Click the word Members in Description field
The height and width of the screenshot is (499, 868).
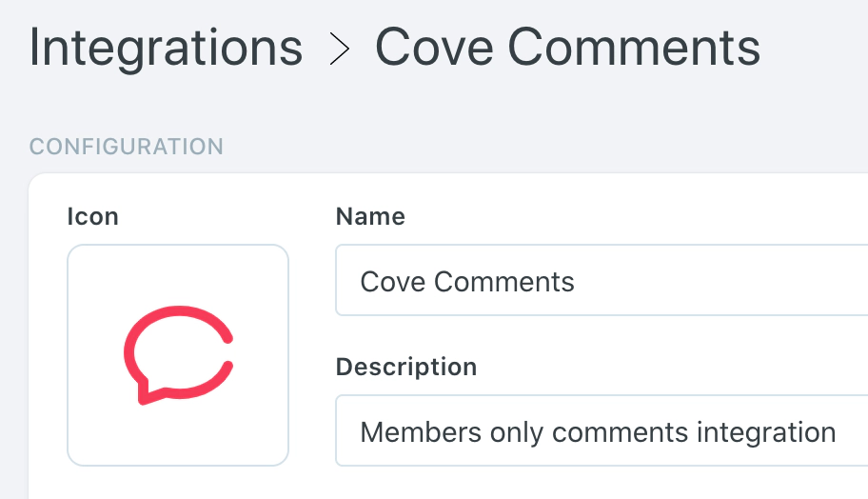[421, 432]
